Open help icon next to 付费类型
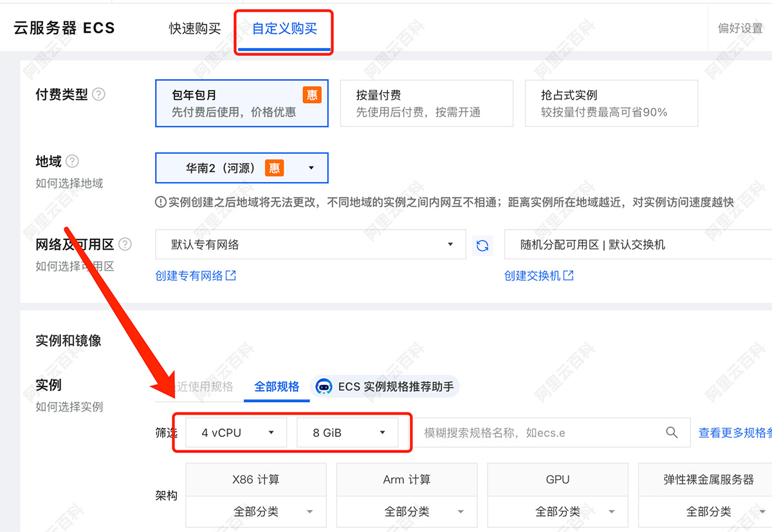Viewport: 772px width, 532px height. pyautogui.click(x=98, y=95)
